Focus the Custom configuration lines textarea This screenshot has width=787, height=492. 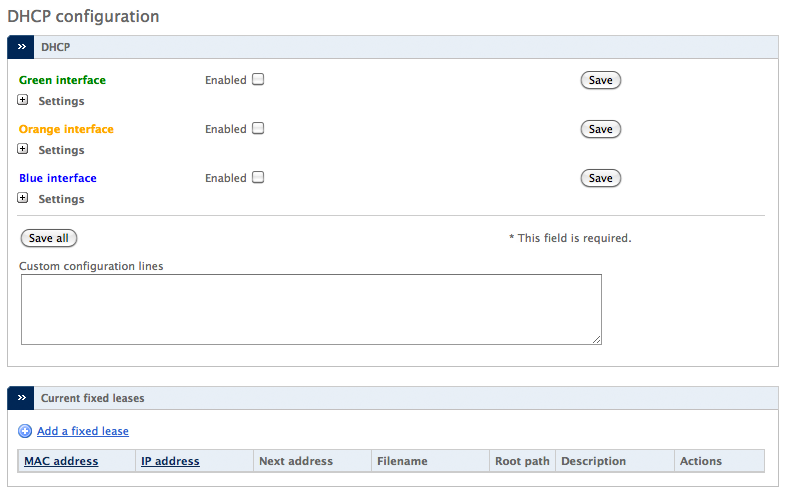pos(311,309)
